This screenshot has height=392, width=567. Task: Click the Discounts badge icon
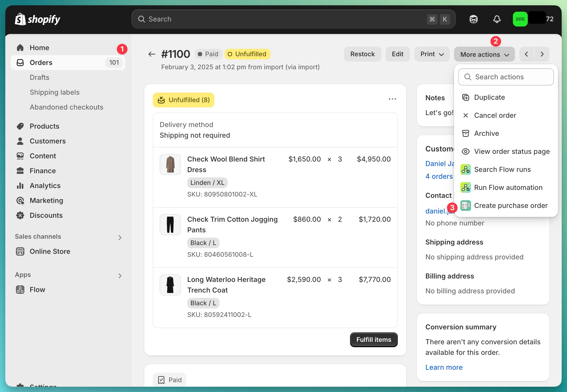point(20,215)
